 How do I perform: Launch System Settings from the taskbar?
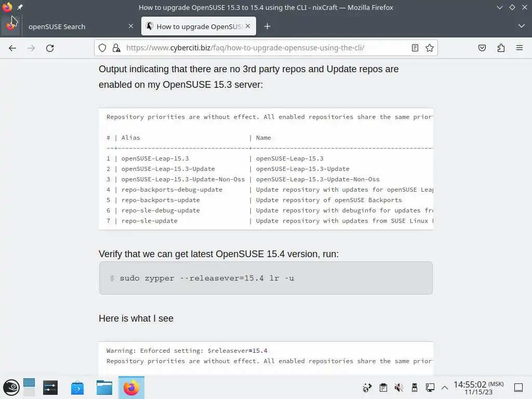tap(50, 388)
